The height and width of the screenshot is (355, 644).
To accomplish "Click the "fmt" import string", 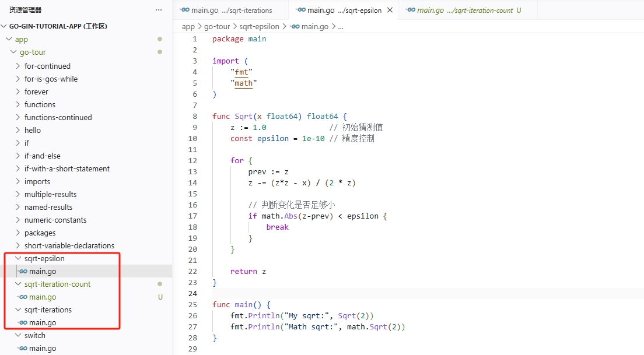I will (241, 72).
